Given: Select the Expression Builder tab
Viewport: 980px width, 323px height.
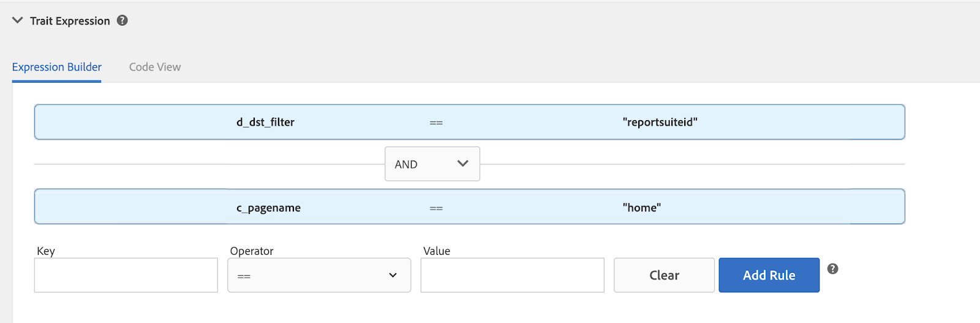Looking at the screenshot, I should pyautogui.click(x=57, y=67).
